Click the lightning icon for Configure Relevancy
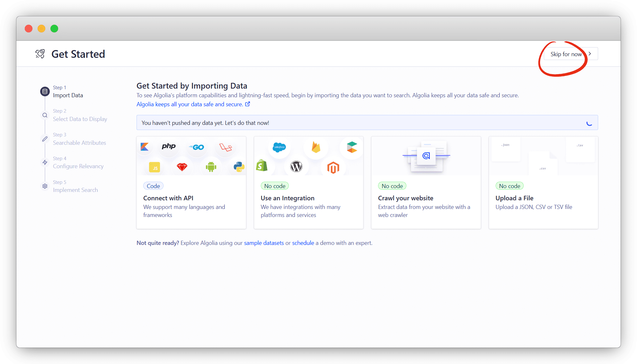This screenshot has height=364, width=637. tap(45, 162)
